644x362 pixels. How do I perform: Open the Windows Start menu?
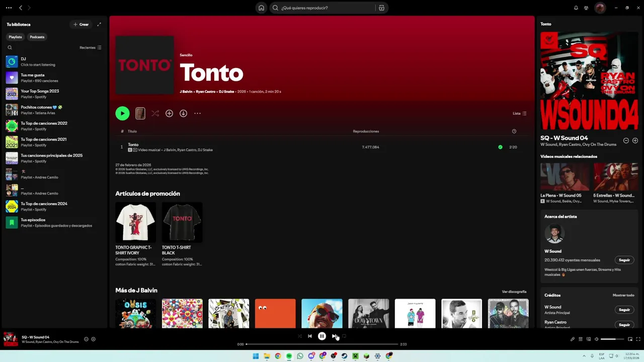coord(256,356)
